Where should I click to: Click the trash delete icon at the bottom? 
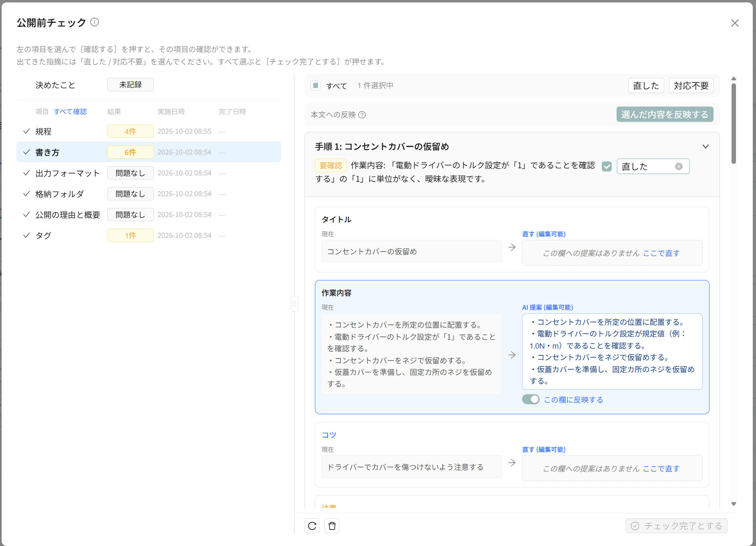[332, 526]
